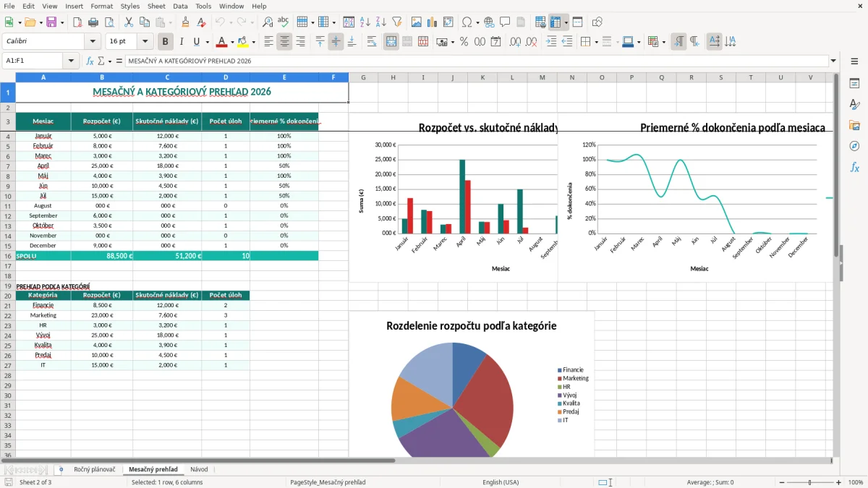Switch to the Návod sheet tab

point(199,469)
